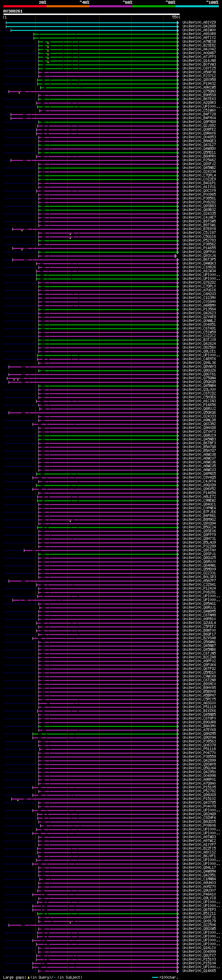Click the green alignment bar for A9S0R9

point(106,34)
